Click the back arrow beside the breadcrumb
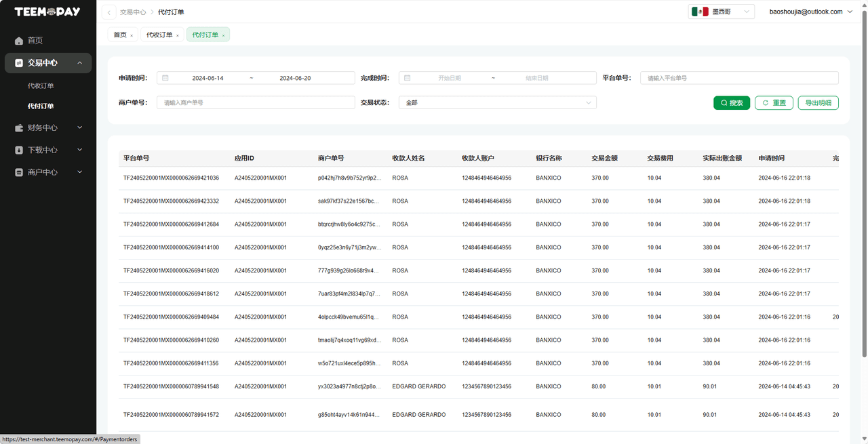868x444 pixels. tap(108, 12)
